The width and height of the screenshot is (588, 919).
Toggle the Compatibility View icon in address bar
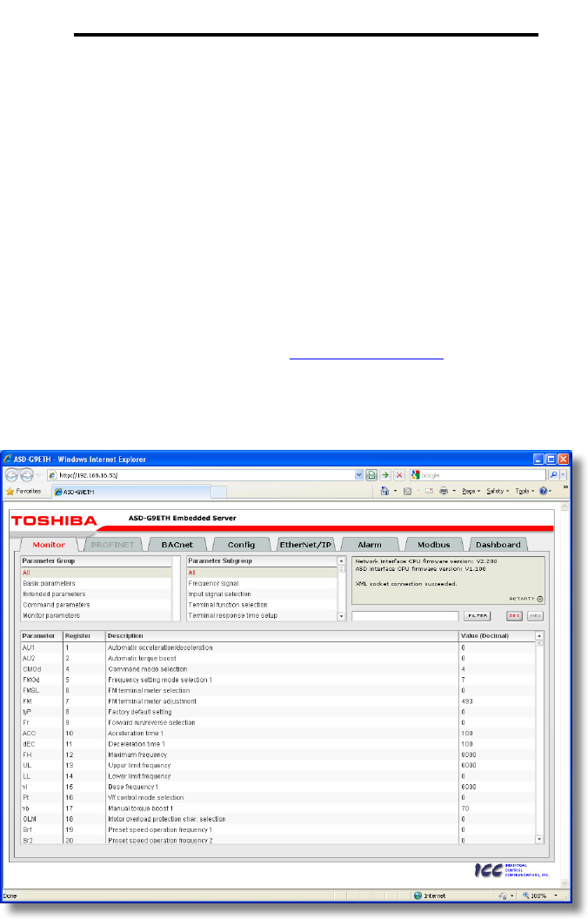(371, 475)
